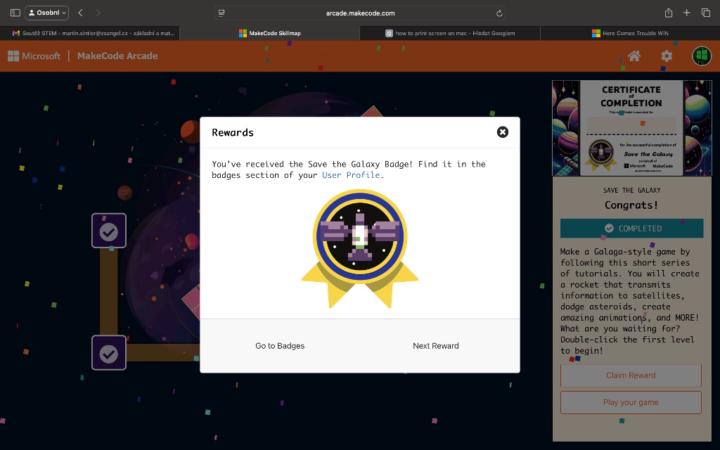Switch to MakeCode Skillmap tab

(270, 33)
